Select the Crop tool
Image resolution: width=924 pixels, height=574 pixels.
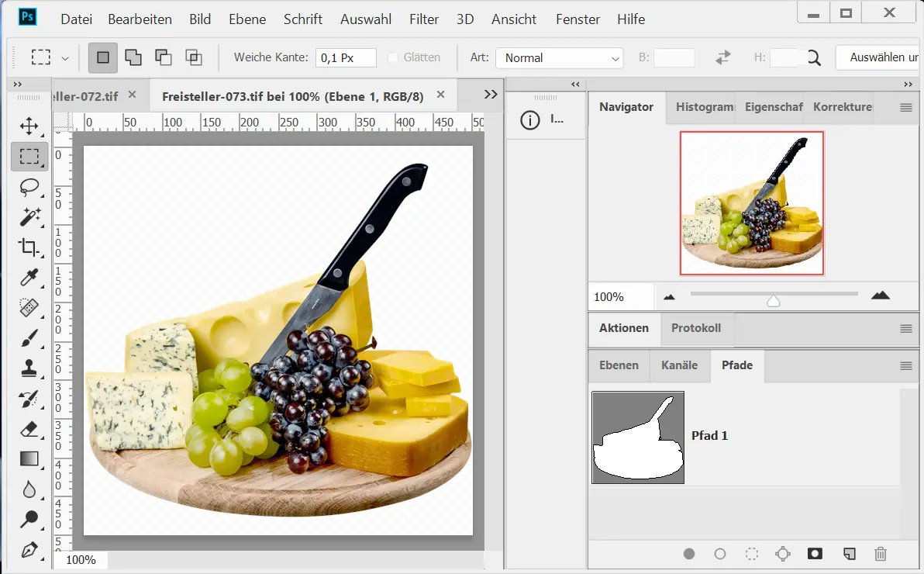click(x=29, y=247)
